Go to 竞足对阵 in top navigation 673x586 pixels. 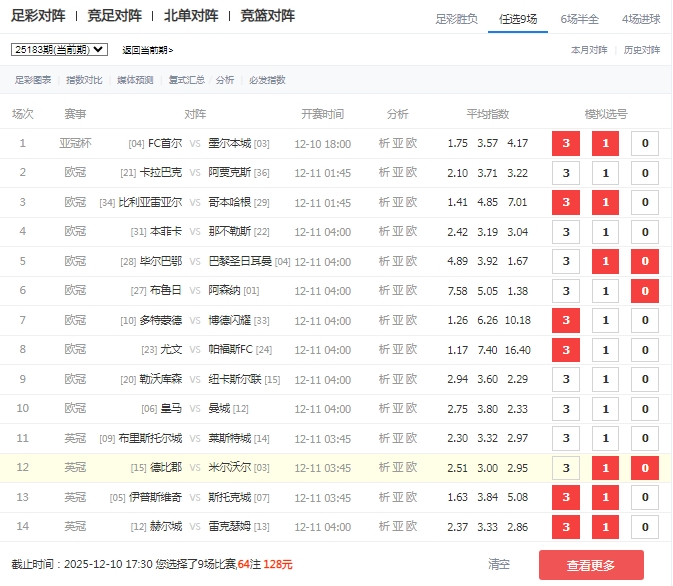click(x=114, y=16)
